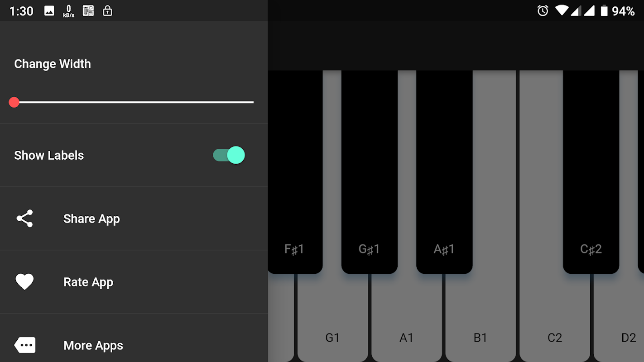Play the C2 white key
Viewport: 644px width, 362px height.
coord(555,317)
